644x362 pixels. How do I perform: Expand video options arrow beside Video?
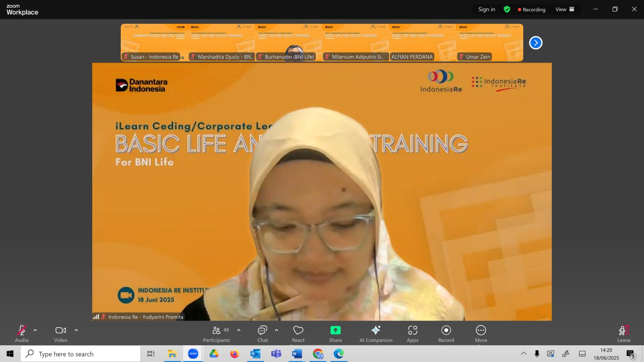[76, 330]
